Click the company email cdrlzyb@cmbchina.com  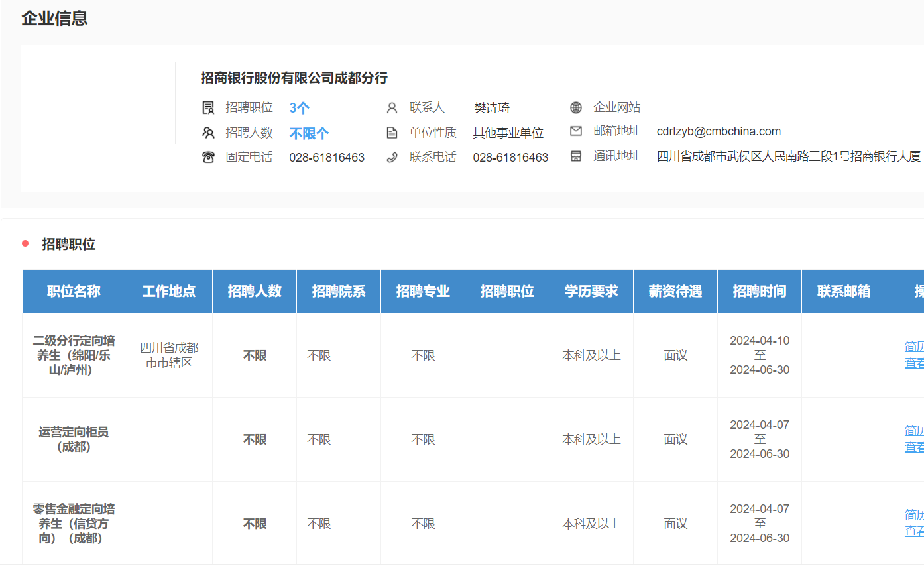tap(719, 131)
